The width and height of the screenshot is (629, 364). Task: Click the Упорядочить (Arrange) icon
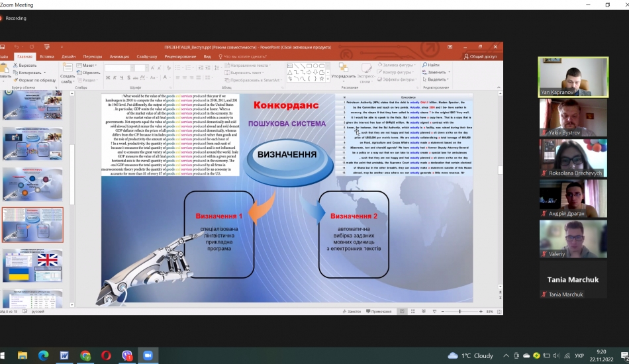click(x=343, y=73)
